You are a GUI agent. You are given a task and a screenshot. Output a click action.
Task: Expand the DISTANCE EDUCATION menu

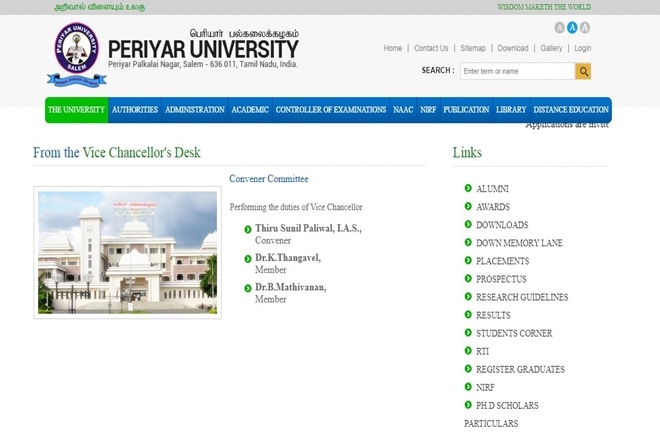(x=570, y=110)
